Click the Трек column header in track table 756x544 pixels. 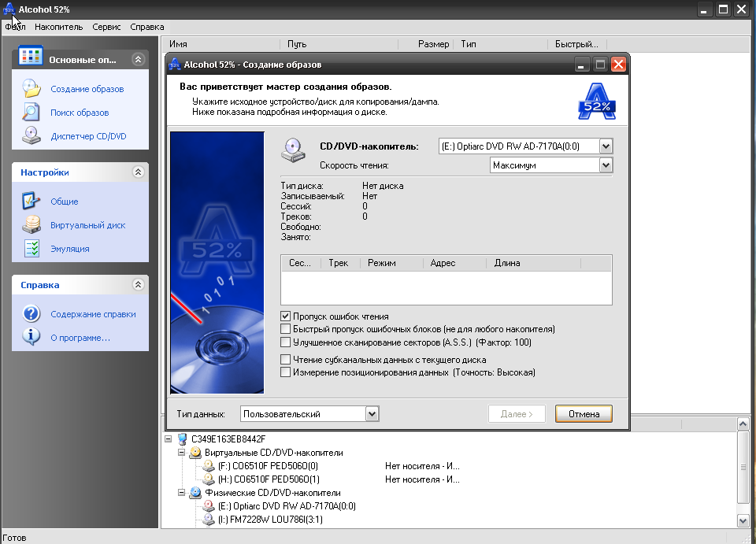[x=340, y=263]
